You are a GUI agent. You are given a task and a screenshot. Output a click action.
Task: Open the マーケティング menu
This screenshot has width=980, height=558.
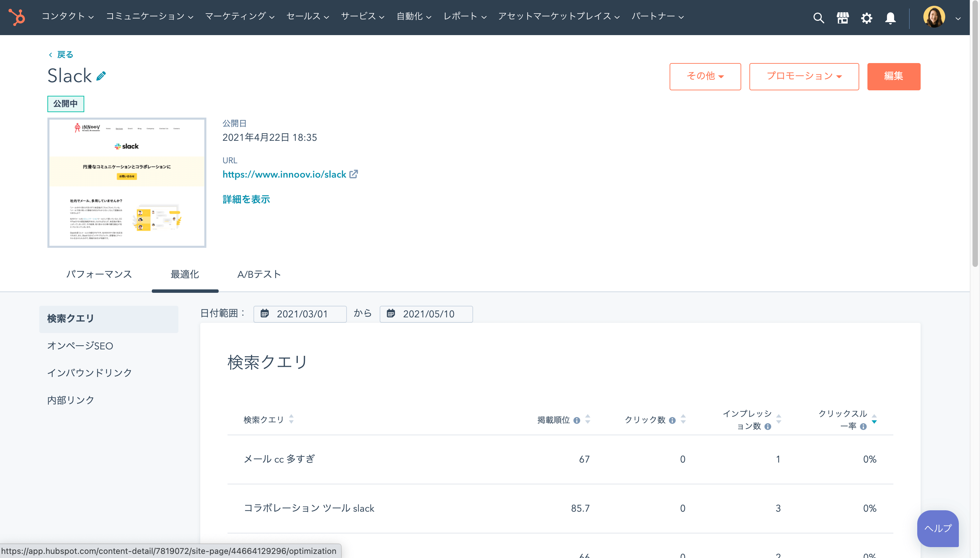(240, 16)
